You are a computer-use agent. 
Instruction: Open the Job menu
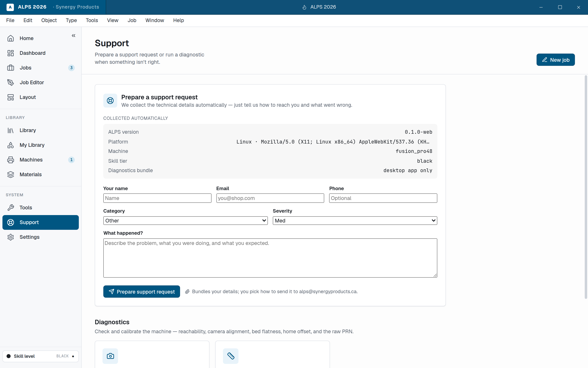click(x=132, y=20)
